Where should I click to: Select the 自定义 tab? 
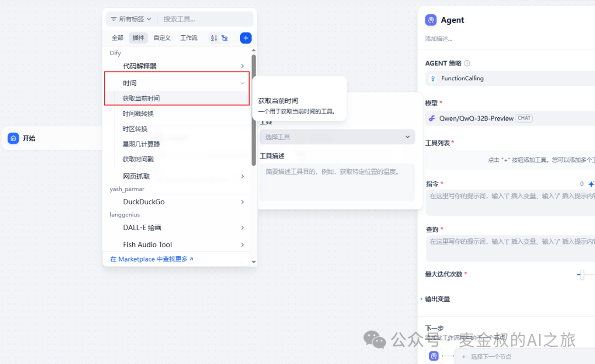coord(162,38)
